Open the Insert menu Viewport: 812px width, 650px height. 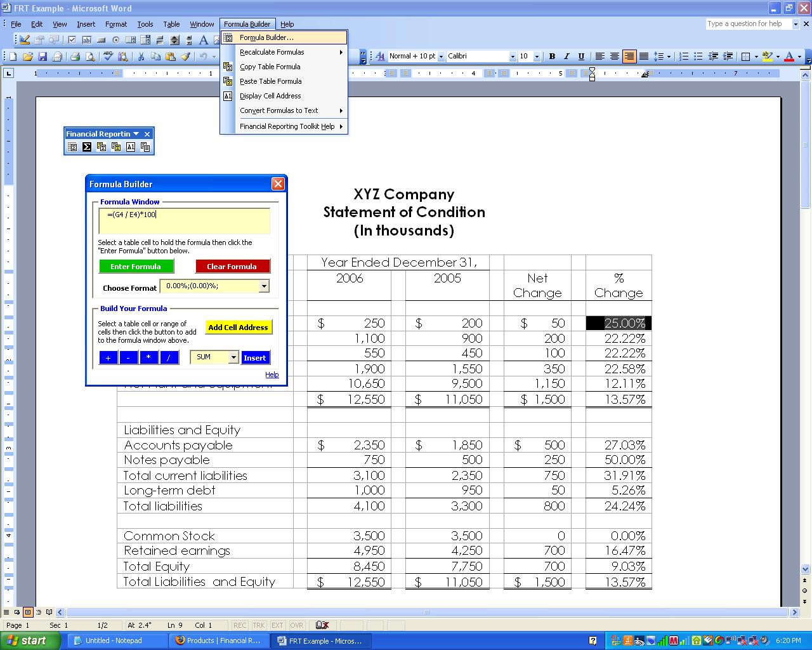tap(86, 24)
